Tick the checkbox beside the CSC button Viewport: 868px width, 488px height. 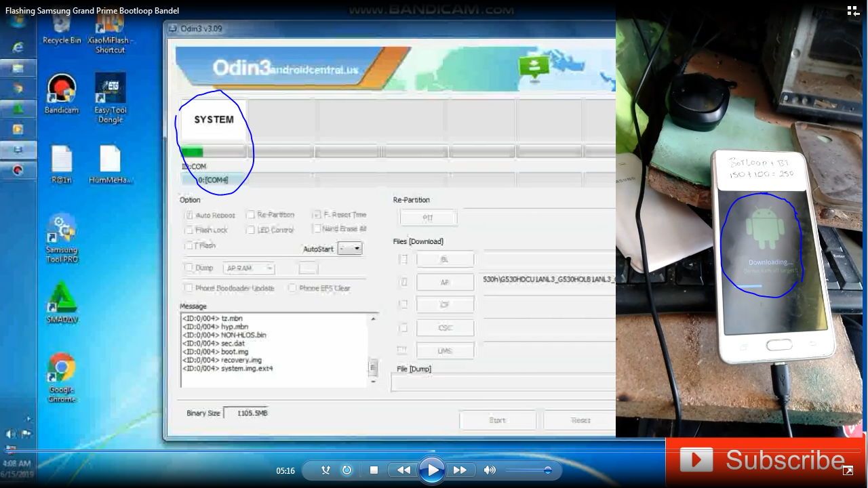(403, 327)
